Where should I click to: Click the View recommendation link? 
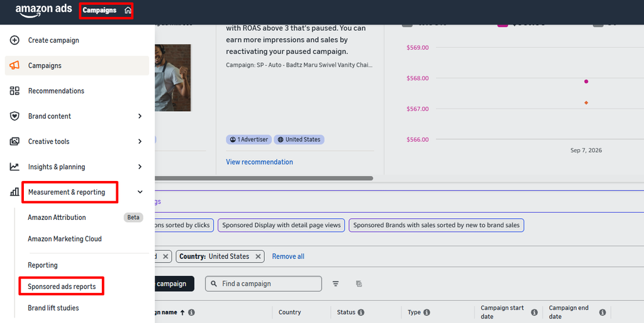tap(259, 162)
